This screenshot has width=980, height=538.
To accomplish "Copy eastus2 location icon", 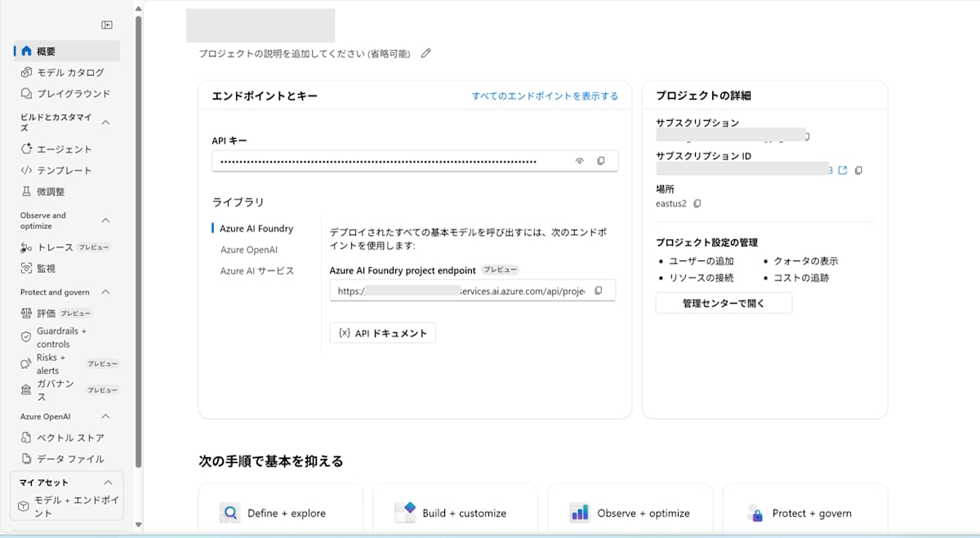I will point(697,203).
